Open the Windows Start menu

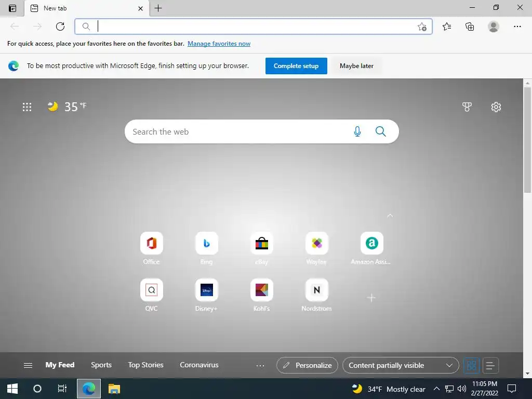tap(12, 389)
